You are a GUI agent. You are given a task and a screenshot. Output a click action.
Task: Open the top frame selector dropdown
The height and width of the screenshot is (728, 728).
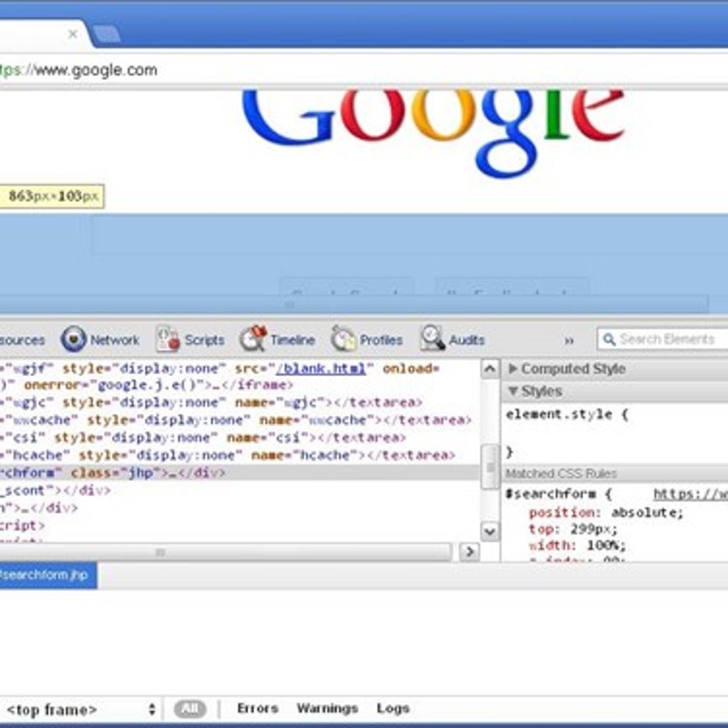pyautogui.click(x=81, y=709)
